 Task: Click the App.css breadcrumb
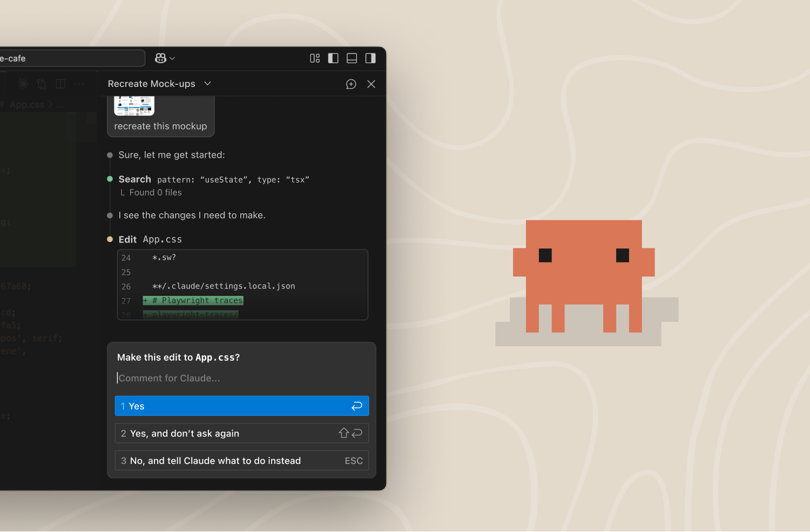[x=26, y=105]
